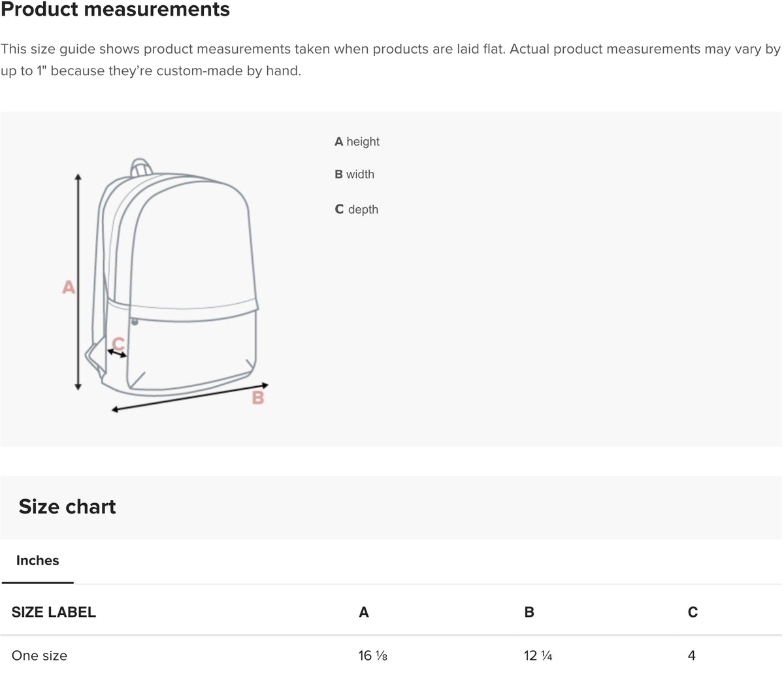Image resolution: width=784 pixels, height=675 pixels.
Task: Click the backpack top handle loop
Action: 140,166
